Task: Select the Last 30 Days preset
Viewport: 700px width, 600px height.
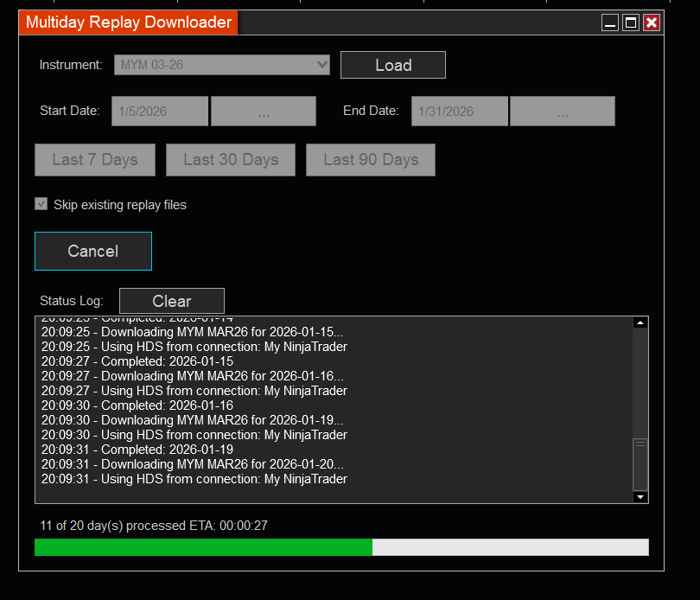Action: [231, 160]
